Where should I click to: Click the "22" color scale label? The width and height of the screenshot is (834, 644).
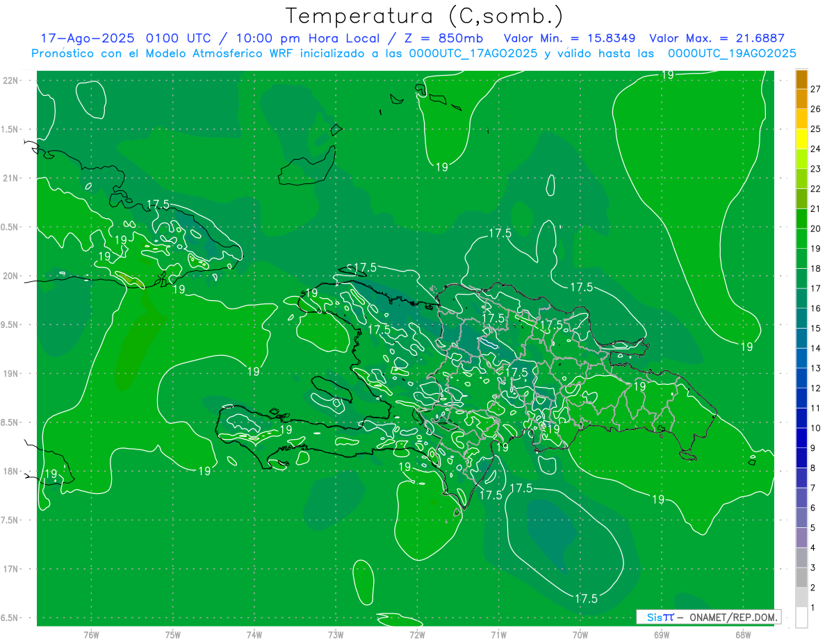(816, 189)
